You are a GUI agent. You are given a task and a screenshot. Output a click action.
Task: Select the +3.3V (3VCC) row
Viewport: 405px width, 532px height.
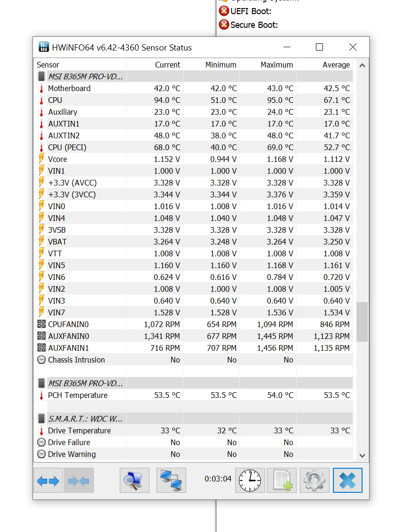[193, 195]
